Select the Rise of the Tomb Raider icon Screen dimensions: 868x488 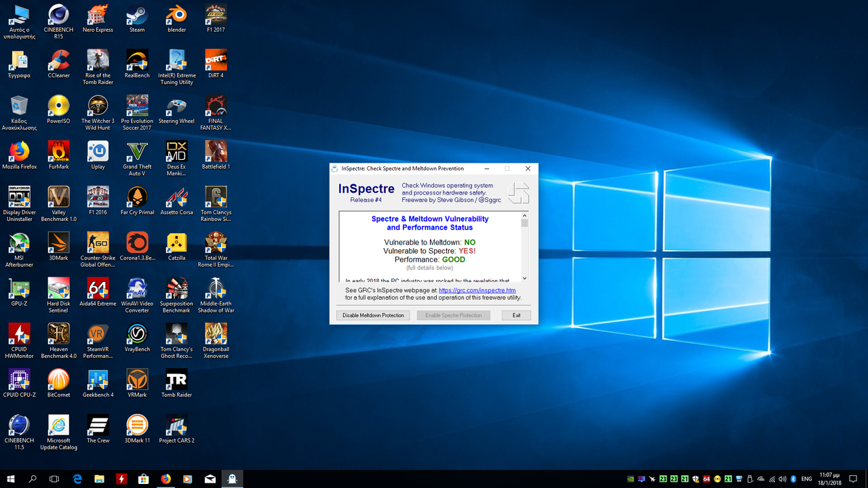point(98,67)
